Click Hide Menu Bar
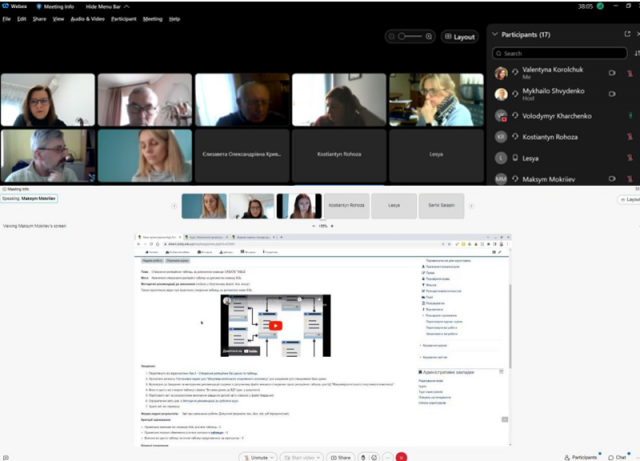Image resolution: width=640 pixels, height=461 pixels. point(107,7)
